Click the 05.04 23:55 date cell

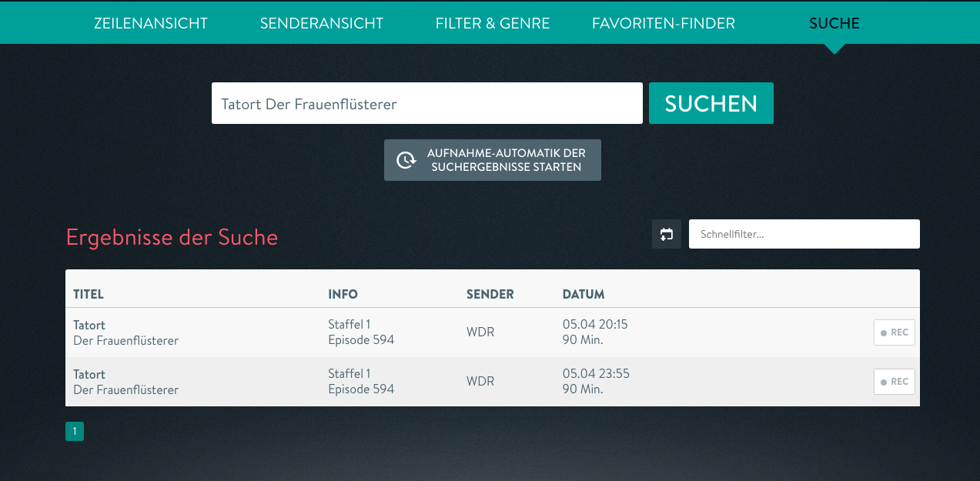[x=596, y=374]
